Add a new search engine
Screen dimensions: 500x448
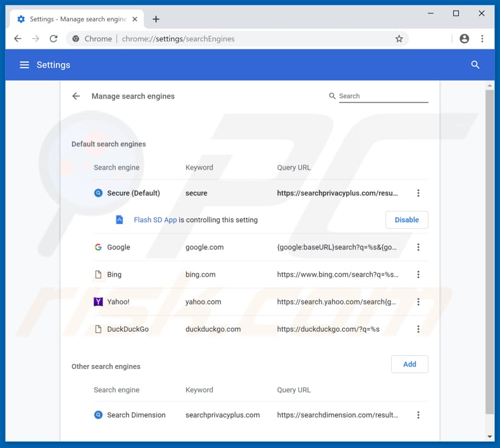point(409,364)
